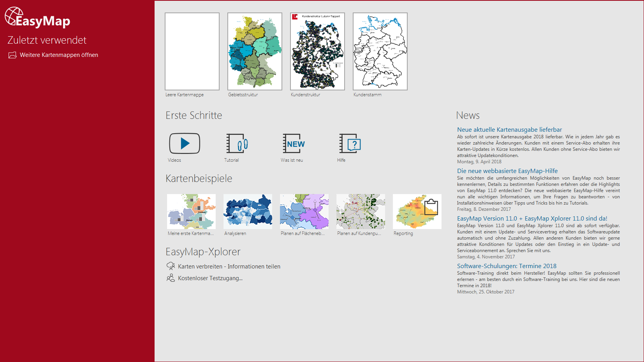Click the date Montag, 9. April 2018
This screenshot has width=644, height=362.
[479, 162]
